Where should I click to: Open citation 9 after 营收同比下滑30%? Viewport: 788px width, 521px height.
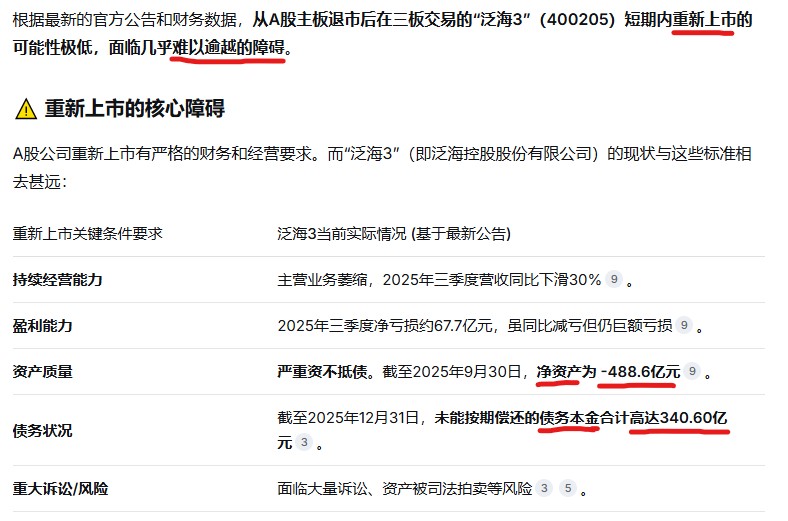[614, 279]
